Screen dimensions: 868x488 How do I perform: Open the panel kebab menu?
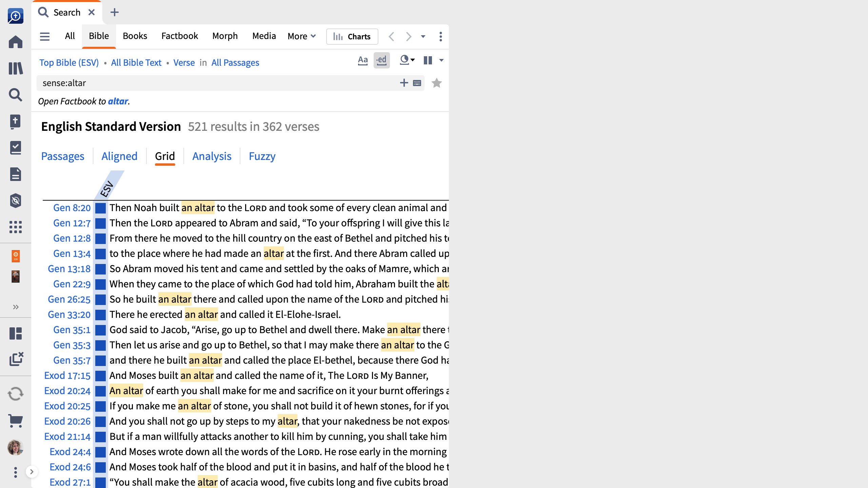(440, 36)
